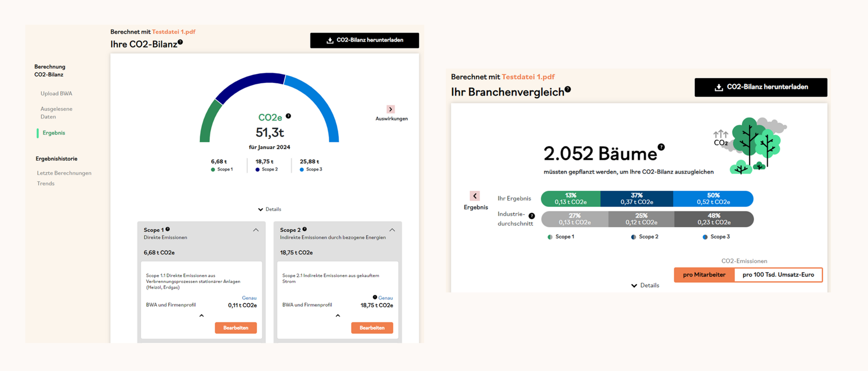Click the Ergebnis back arrow icon

[x=475, y=196]
